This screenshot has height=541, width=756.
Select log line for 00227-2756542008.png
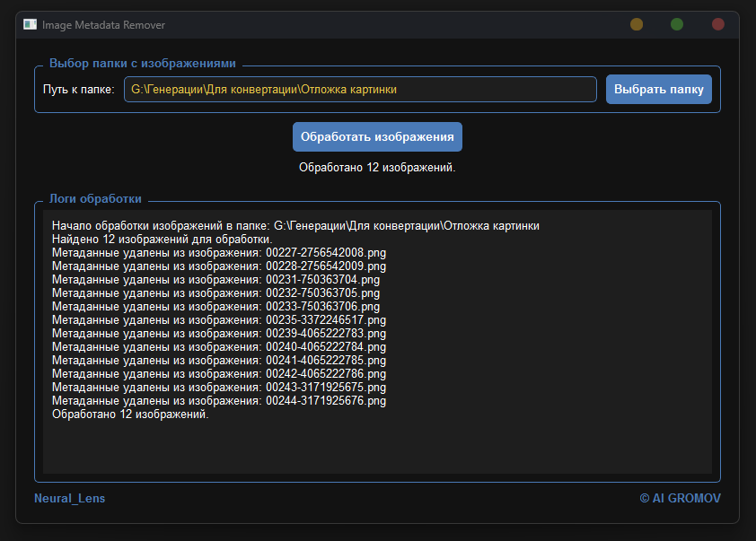[x=219, y=253]
